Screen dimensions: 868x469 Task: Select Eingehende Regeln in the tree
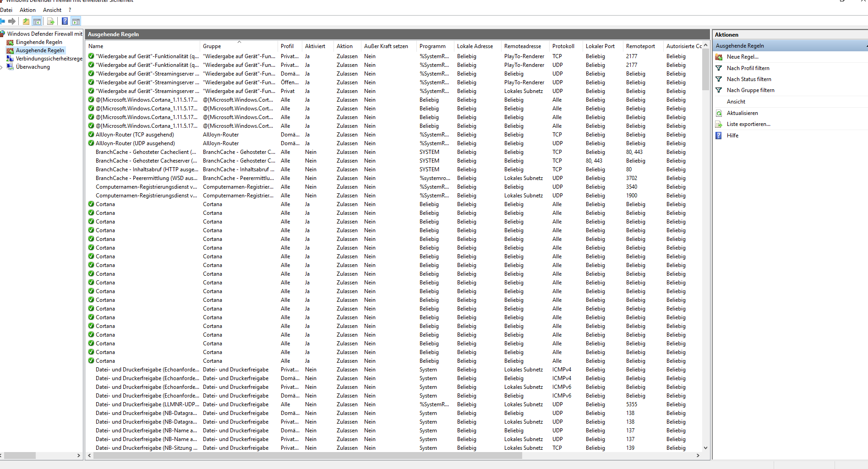[x=39, y=42]
